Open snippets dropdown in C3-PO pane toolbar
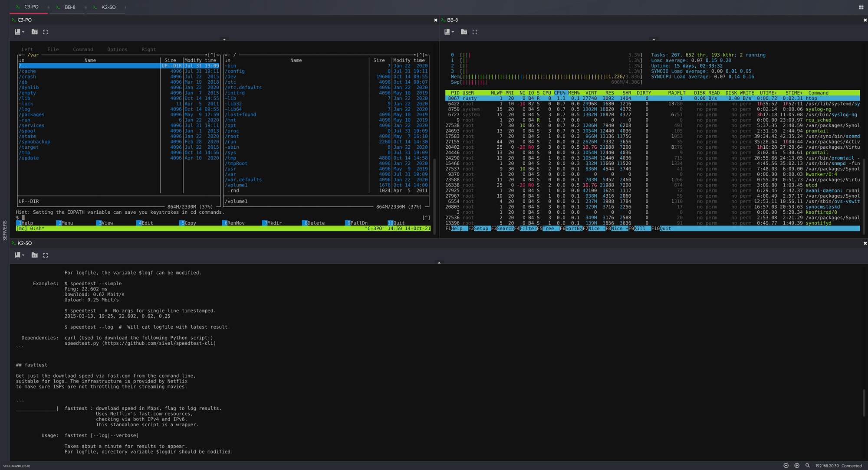The height and width of the screenshot is (470, 868). [x=20, y=32]
